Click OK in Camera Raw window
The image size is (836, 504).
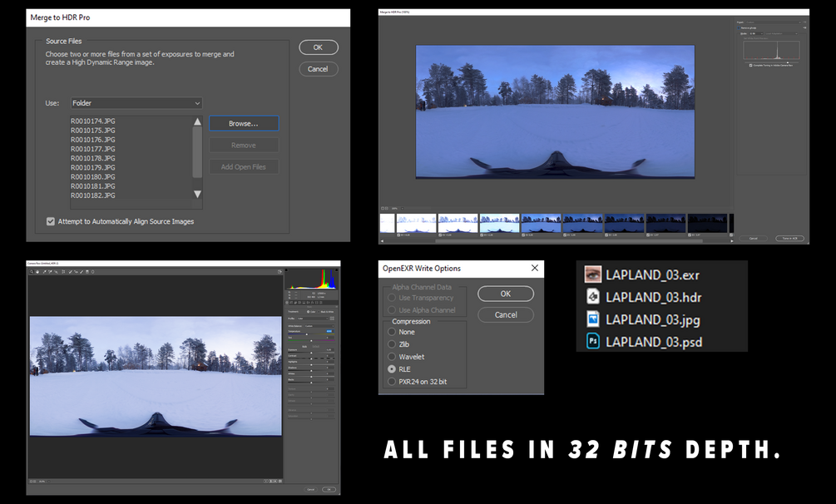(329, 490)
